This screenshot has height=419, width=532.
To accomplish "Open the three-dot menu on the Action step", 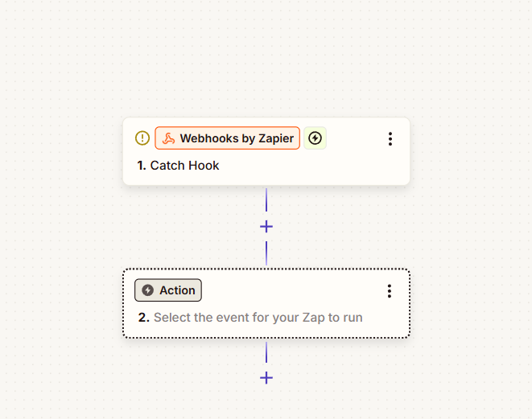I will (x=390, y=291).
